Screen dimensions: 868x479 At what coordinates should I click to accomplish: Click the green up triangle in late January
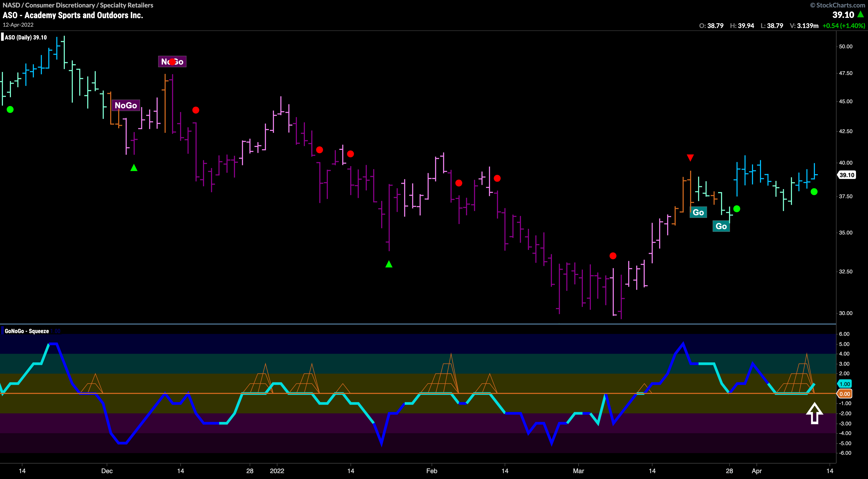389,264
